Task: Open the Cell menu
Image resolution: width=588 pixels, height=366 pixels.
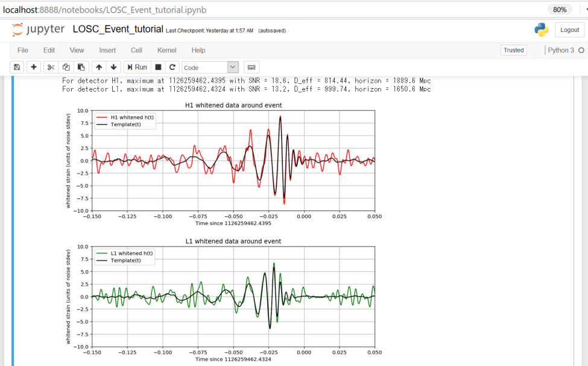Action: 136,50
